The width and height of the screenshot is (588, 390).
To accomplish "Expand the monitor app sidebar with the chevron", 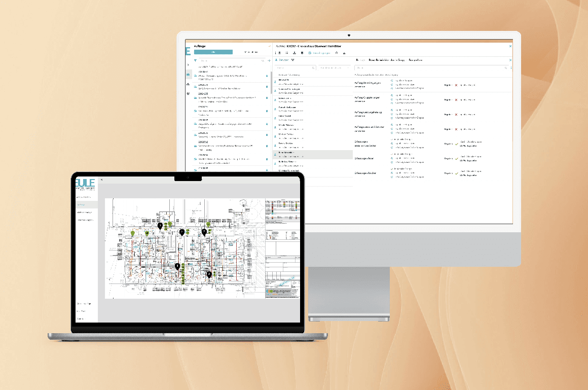I will coord(188,65).
